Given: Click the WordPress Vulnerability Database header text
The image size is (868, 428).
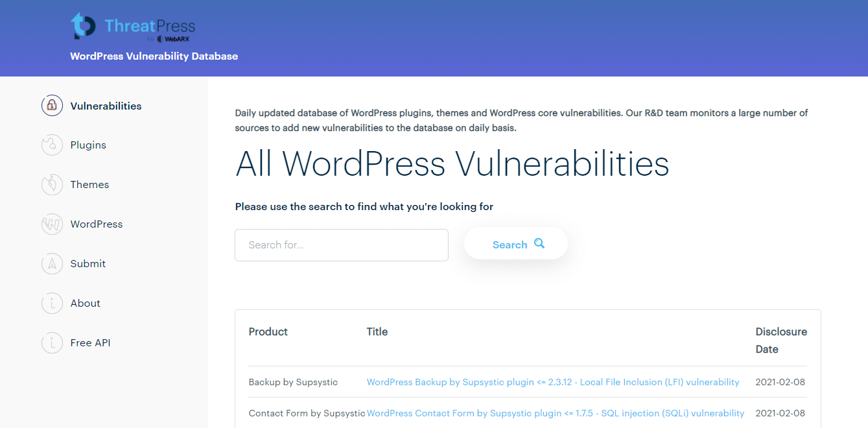Looking at the screenshot, I should point(154,56).
